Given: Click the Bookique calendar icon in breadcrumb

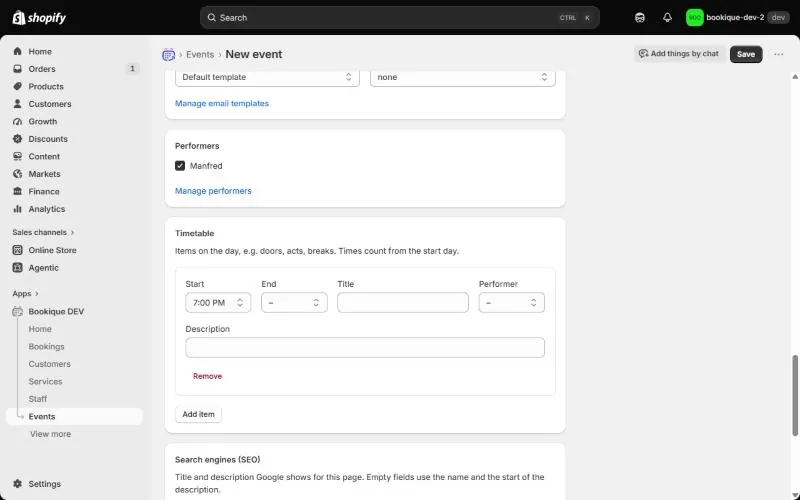Looking at the screenshot, I should (168, 55).
